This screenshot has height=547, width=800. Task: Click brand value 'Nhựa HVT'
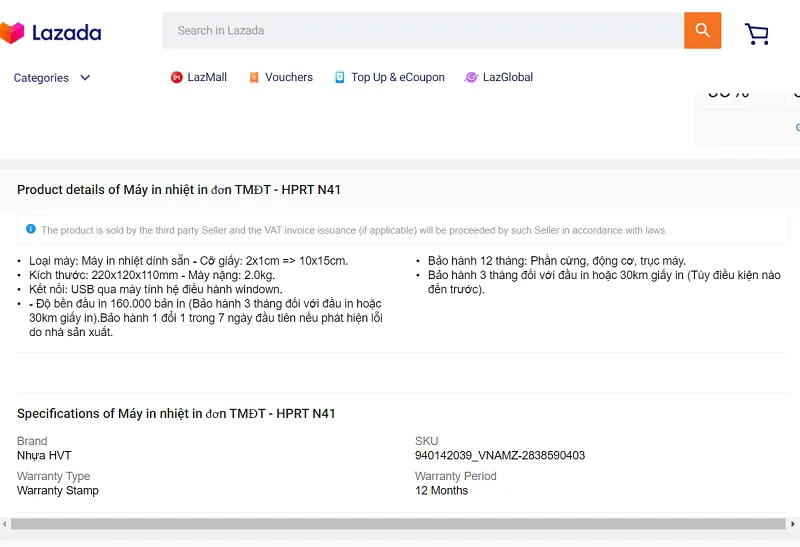pyautogui.click(x=44, y=455)
